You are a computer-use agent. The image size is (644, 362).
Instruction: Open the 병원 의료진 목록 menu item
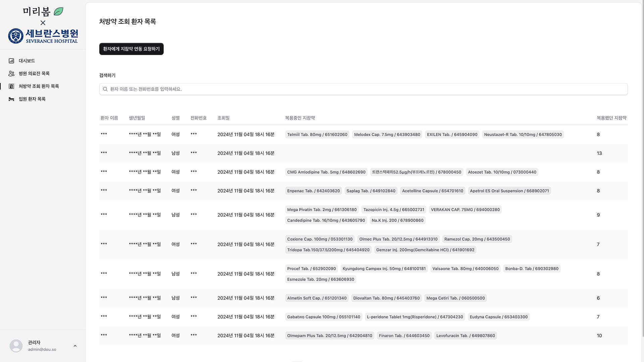tap(34, 73)
